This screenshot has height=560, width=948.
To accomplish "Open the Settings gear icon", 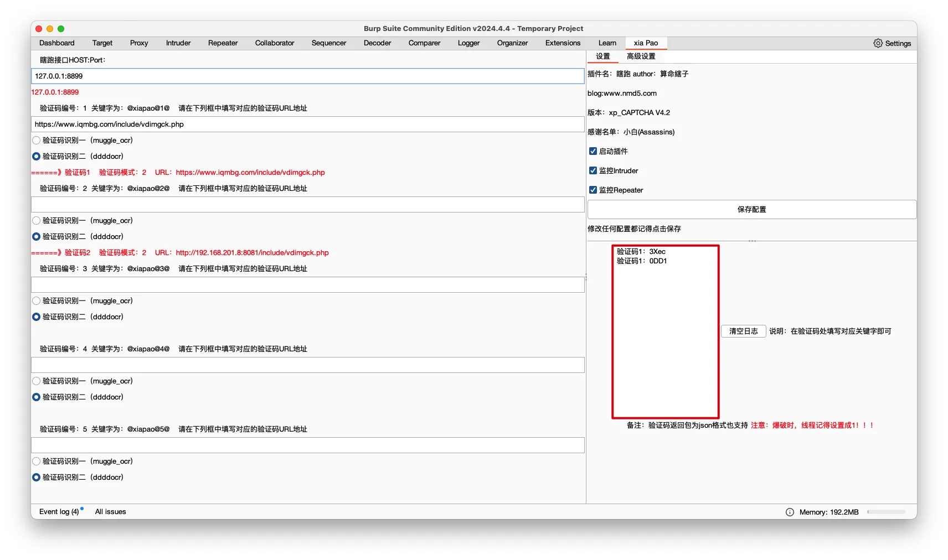I will 878,43.
